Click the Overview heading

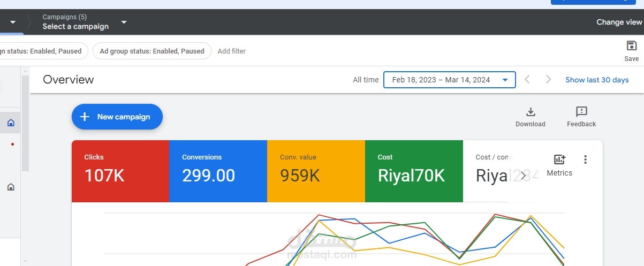pyautogui.click(x=69, y=80)
